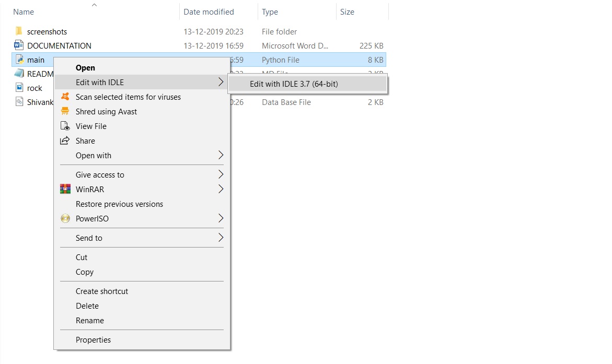Click the README file icon
The width and height of the screenshot is (612, 364).
(x=19, y=73)
